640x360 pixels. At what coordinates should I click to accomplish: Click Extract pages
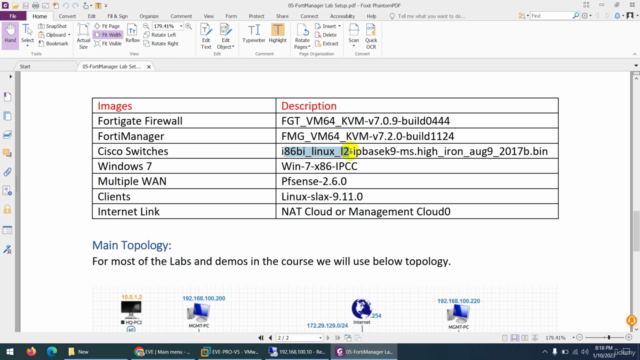click(x=327, y=43)
